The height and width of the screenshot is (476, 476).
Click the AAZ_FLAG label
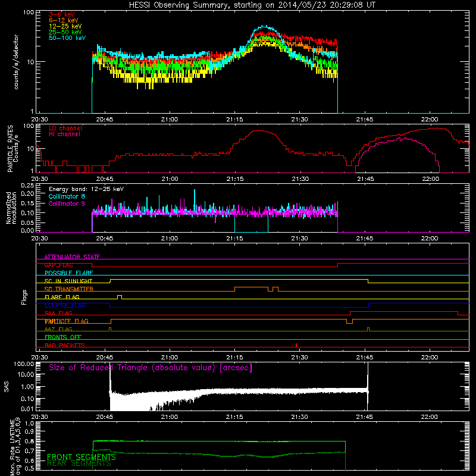58,329
